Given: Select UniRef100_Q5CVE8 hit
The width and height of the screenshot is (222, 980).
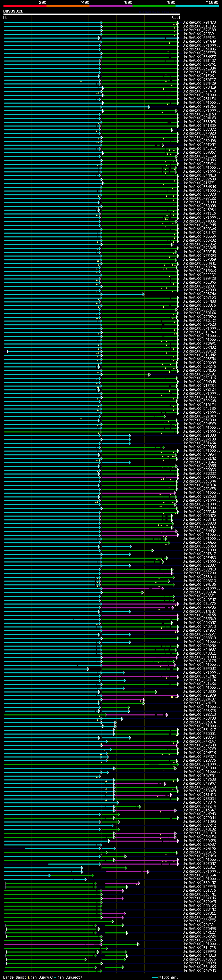Looking at the screenshot, I should tap(199, 489).
